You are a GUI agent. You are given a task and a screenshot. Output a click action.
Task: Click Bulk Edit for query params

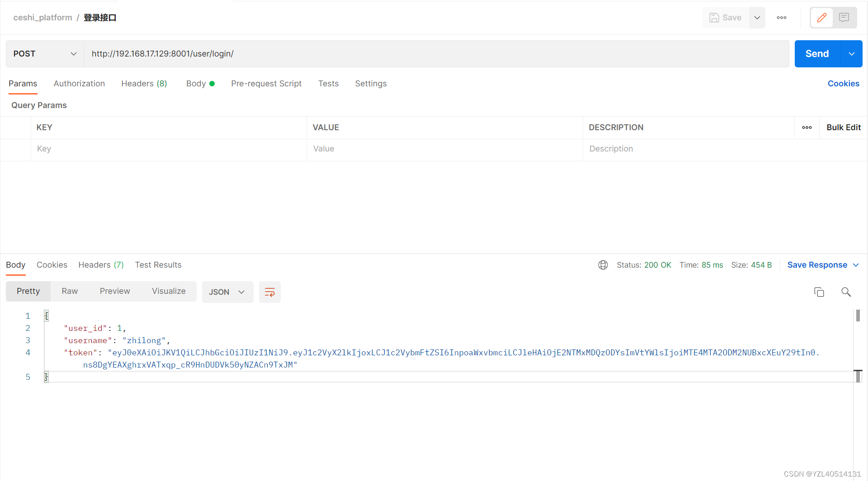(x=844, y=127)
